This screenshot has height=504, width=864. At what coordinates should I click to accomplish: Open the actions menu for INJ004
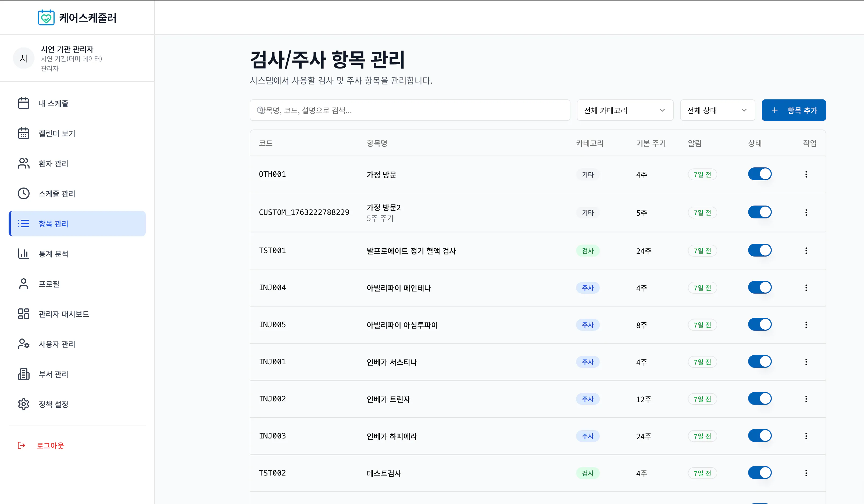[806, 287]
